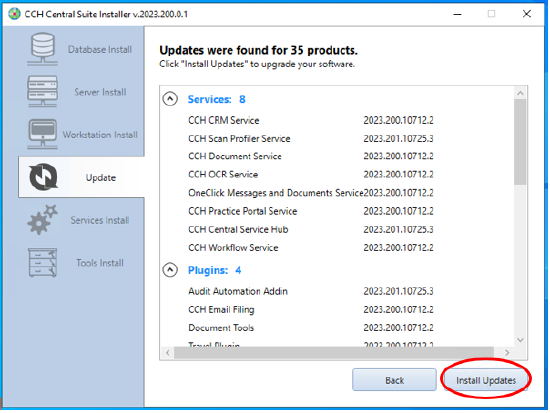The width and height of the screenshot is (550, 413).
Task: Go to Tools Install section
Action: [x=100, y=263]
